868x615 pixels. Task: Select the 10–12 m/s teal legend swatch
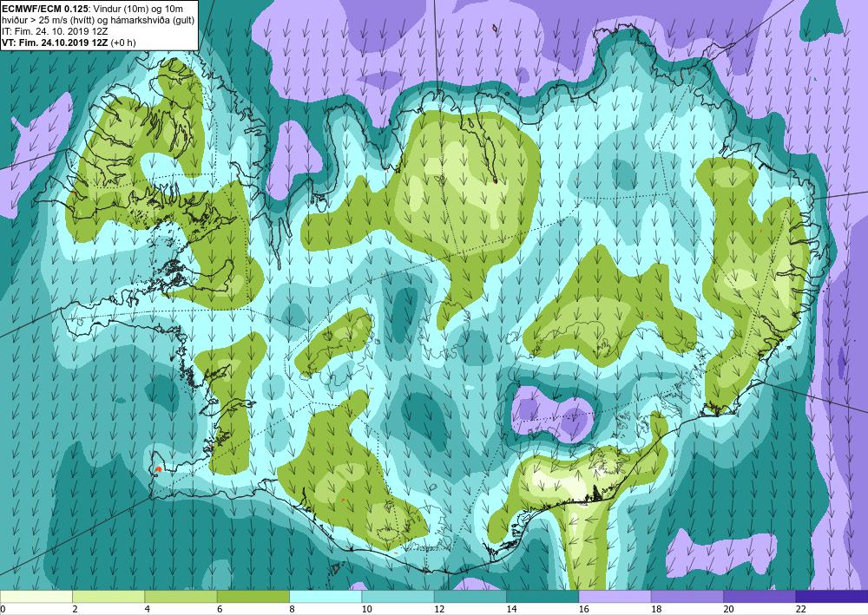(398, 597)
